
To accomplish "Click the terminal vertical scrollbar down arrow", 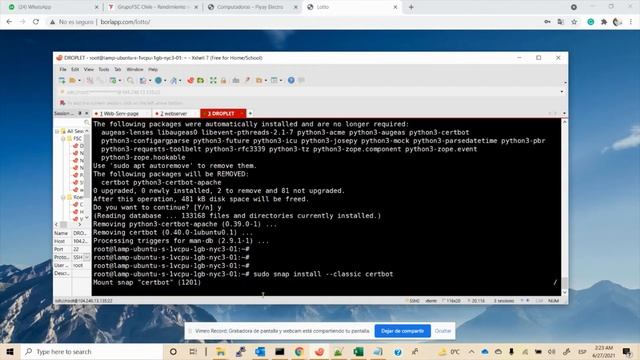I will click(x=564, y=292).
